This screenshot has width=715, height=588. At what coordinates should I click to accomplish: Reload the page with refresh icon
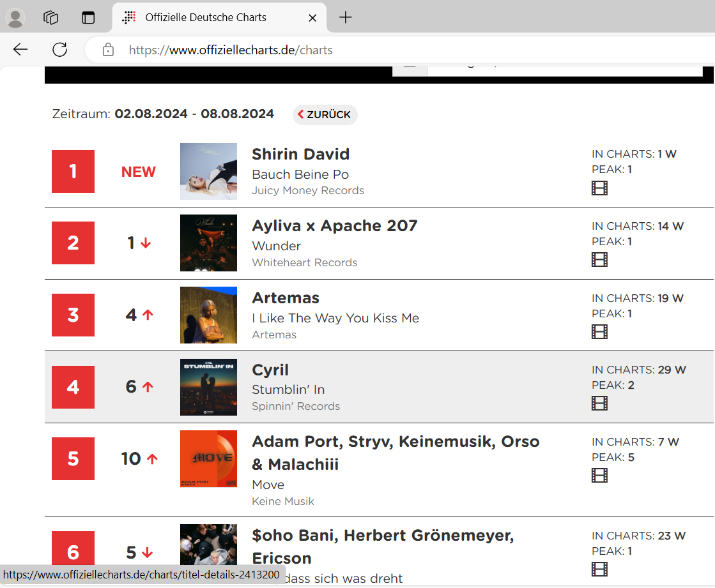point(60,50)
